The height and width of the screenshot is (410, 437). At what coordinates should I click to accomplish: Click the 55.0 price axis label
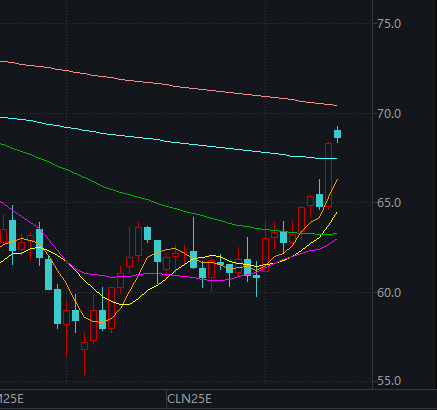pyautogui.click(x=389, y=381)
